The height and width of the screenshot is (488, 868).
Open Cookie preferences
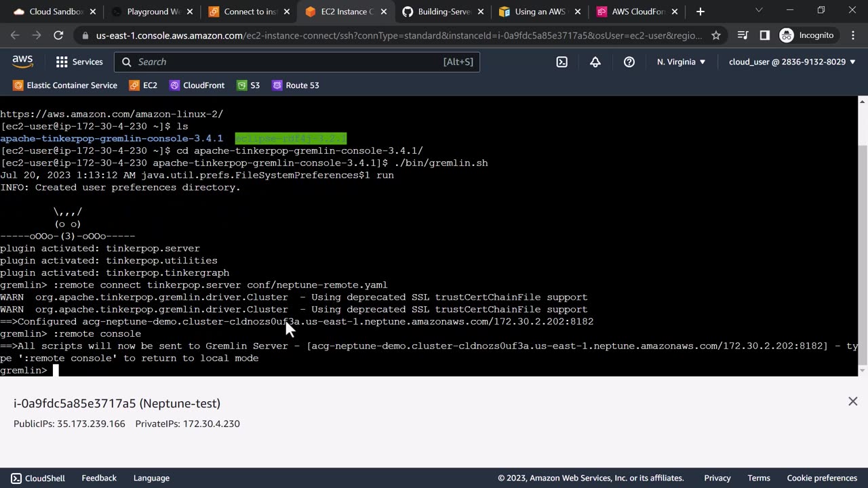pyautogui.click(x=822, y=478)
